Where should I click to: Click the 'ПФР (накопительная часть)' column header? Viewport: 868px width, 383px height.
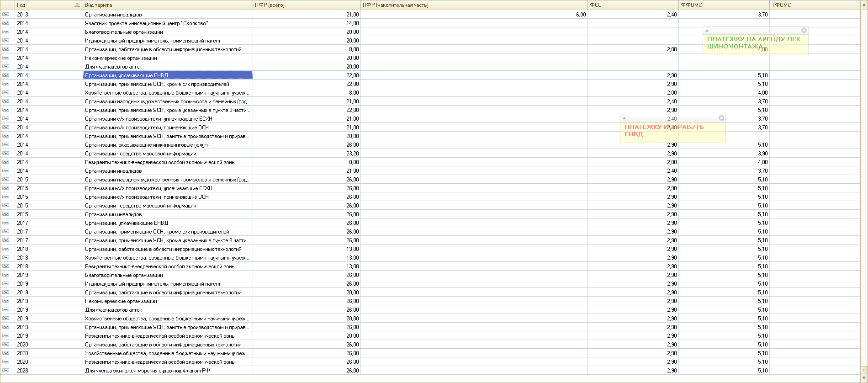click(x=474, y=5)
